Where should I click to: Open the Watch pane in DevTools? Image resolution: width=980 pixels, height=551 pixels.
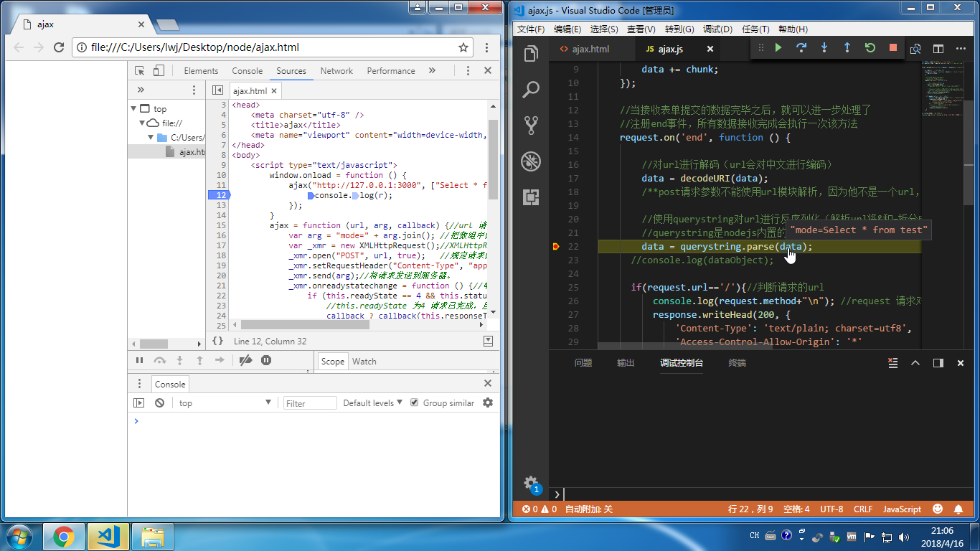tap(364, 361)
